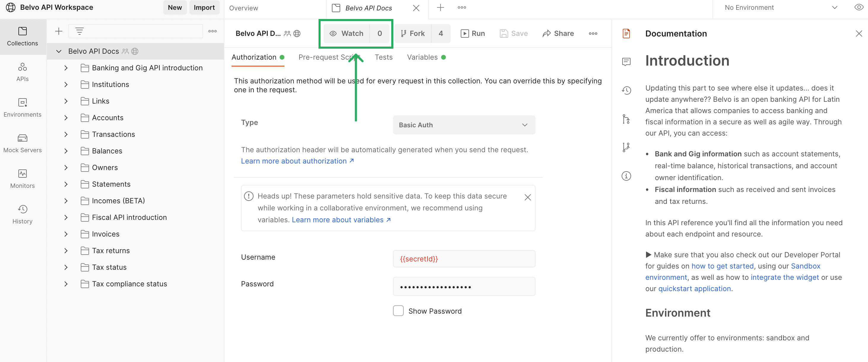Open the No Environment selector dropdown
Image resolution: width=868 pixels, height=362 pixels.
click(x=781, y=7)
